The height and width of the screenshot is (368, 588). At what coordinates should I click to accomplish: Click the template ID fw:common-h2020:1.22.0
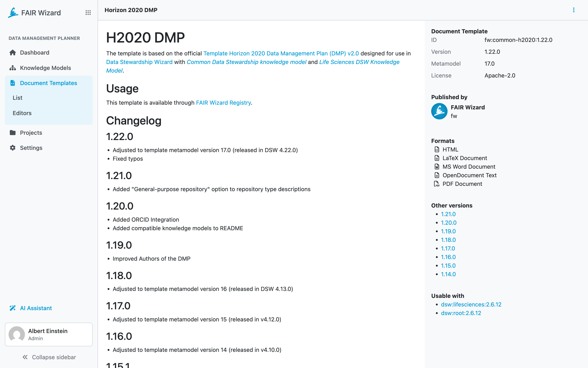[518, 40]
